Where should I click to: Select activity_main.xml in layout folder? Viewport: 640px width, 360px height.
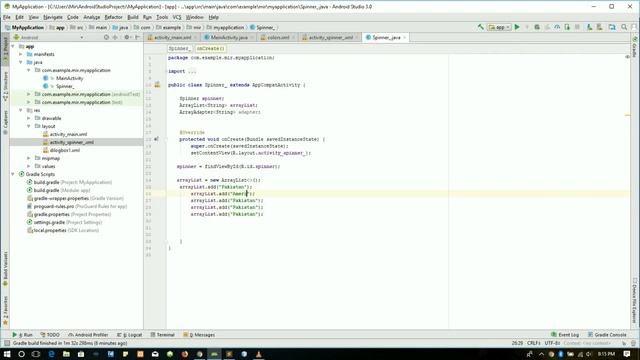click(68, 134)
